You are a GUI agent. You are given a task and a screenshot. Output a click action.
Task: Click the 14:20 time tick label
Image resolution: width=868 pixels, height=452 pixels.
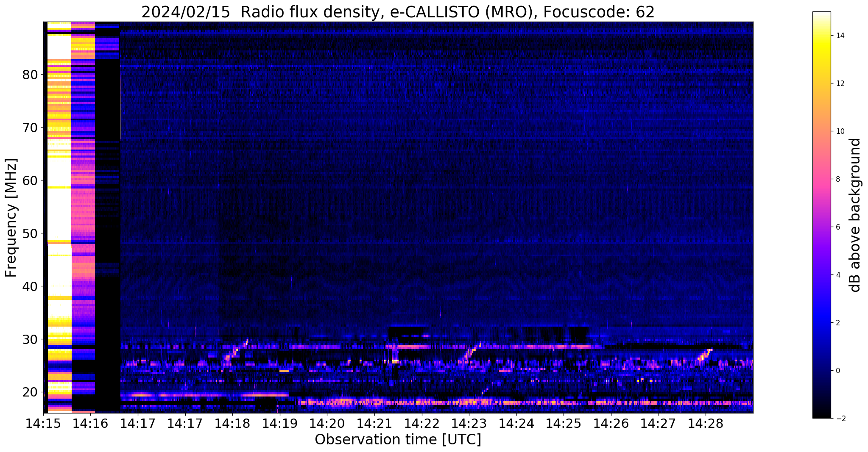tap(327, 423)
